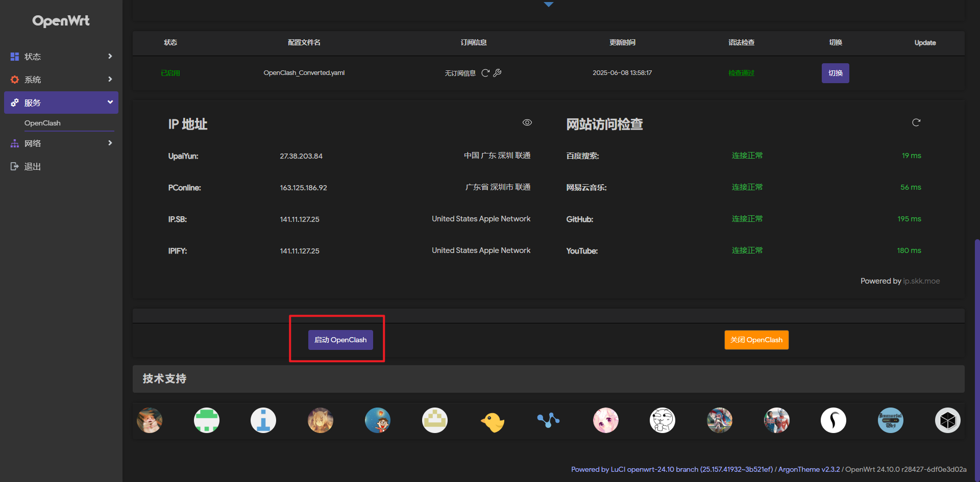This screenshot has height=482, width=980.
Task: Click the ImmortalWrt logo avatar in support row
Action: (891, 420)
